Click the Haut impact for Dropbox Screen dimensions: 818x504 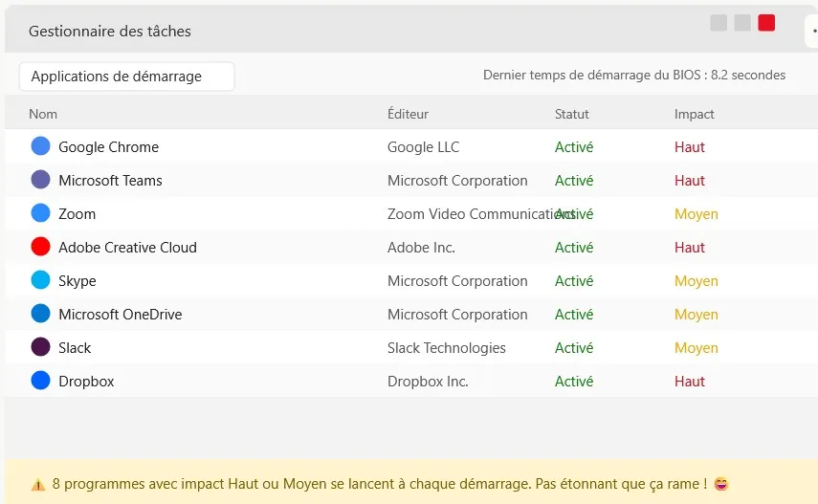click(689, 382)
